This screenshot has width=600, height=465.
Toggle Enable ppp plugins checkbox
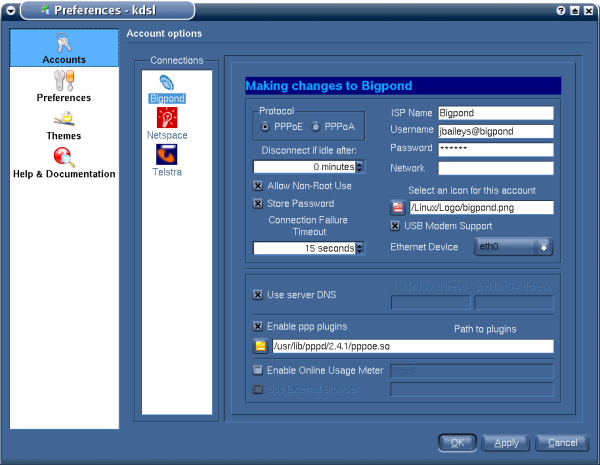click(258, 326)
